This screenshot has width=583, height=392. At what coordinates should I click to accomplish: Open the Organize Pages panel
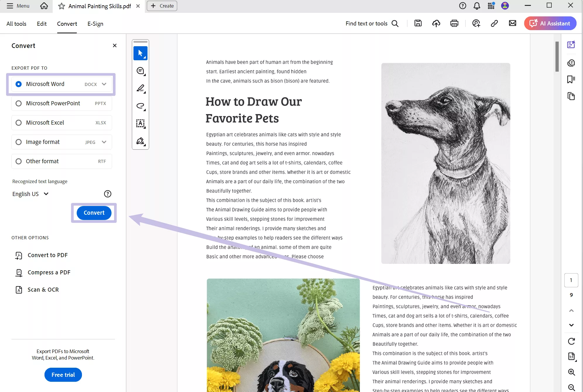point(571,96)
